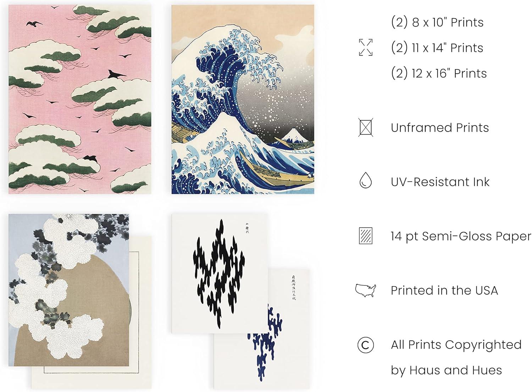
Task: Click the "UV-Resistant Ink" label
Action: coord(440,182)
